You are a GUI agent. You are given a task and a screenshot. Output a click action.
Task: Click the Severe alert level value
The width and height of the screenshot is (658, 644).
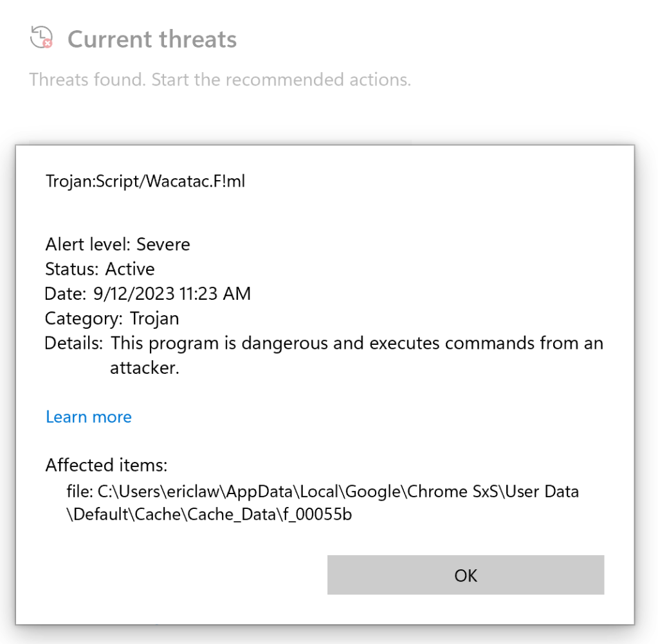(x=163, y=244)
